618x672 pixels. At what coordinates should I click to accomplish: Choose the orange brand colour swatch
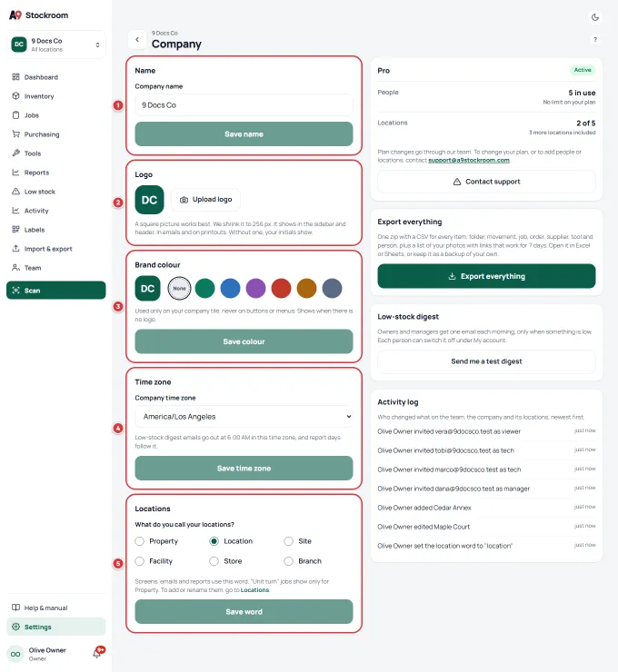pos(306,289)
